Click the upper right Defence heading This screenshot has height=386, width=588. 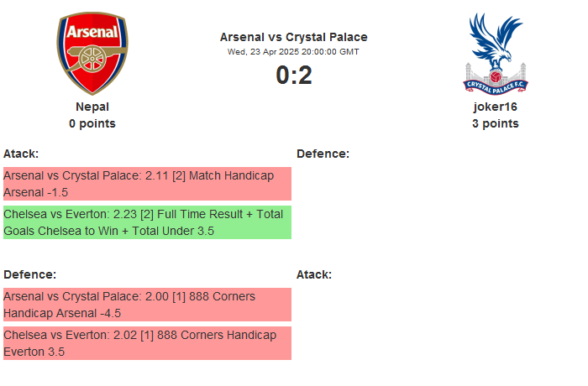[323, 154]
